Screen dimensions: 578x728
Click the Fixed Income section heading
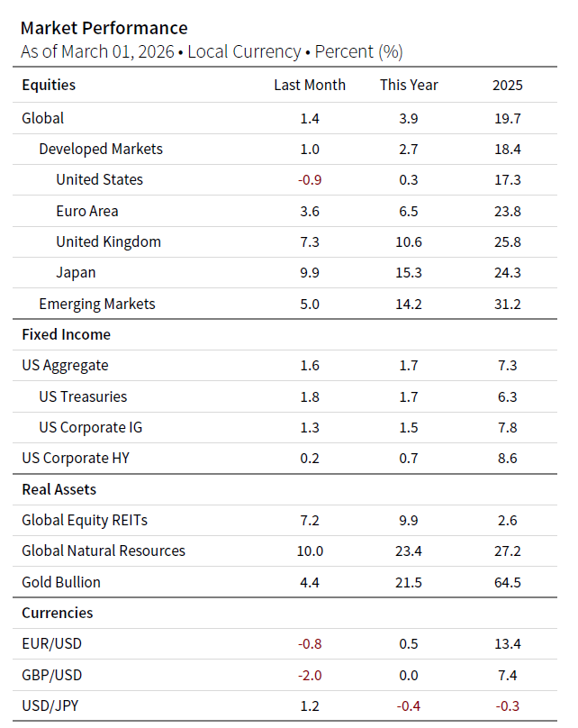(67, 334)
